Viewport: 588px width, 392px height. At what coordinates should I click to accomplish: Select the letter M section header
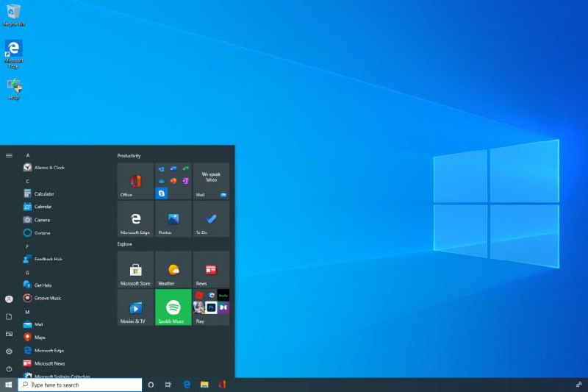pyautogui.click(x=27, y=312)
